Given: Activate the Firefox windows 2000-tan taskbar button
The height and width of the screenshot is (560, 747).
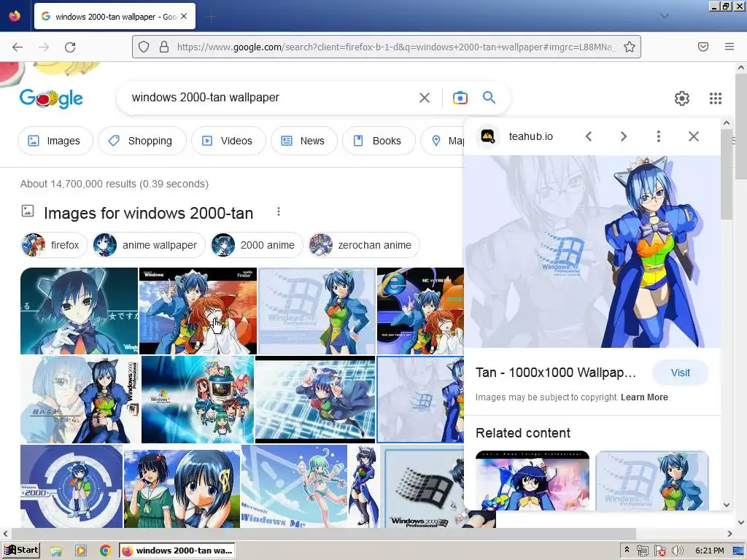Looking at the screenshot, I should pyautogui.click(x=177, y=551).
